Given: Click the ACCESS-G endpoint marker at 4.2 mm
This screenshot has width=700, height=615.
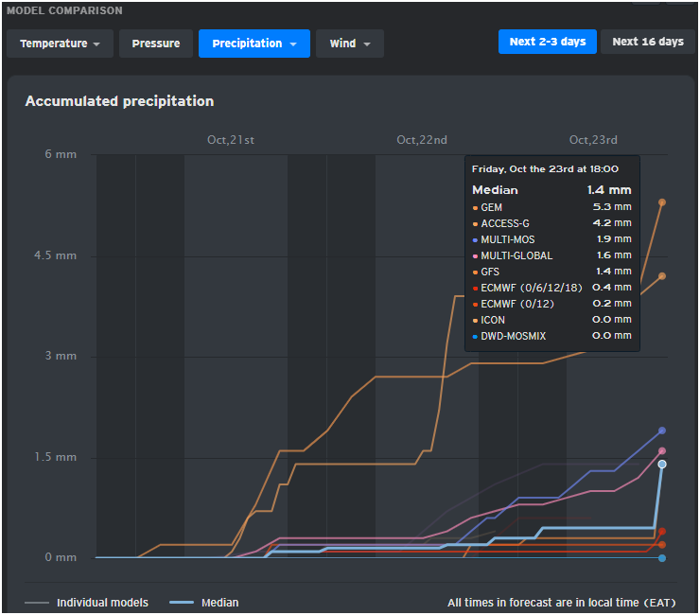Looking at the screenshot, I should (662, 276).
